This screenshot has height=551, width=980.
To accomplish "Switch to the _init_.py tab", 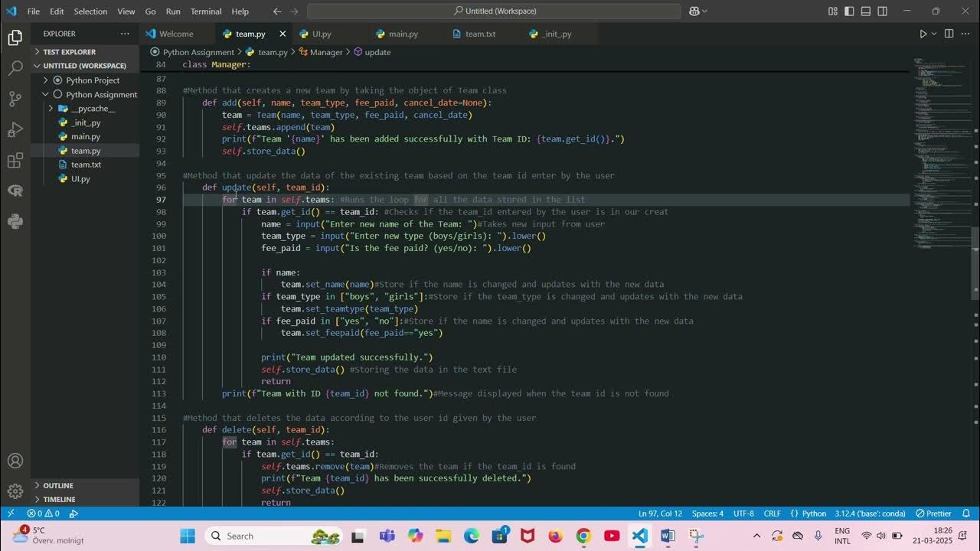I will pos(556,34).
